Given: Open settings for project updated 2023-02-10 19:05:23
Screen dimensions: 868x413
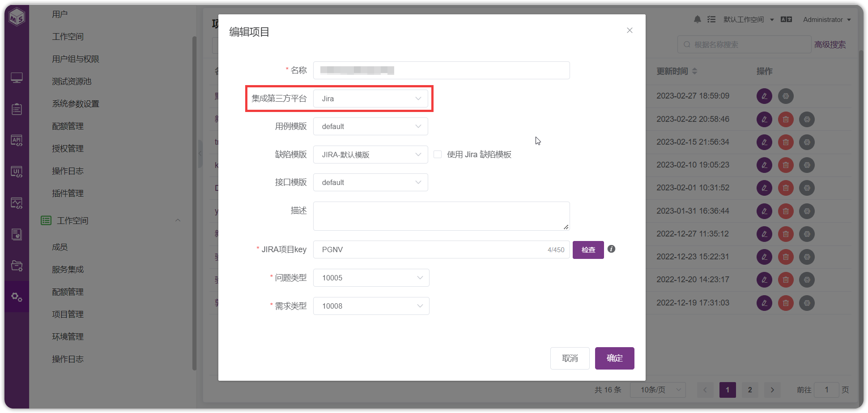Looking at the screenshot, I should [807, 165].
